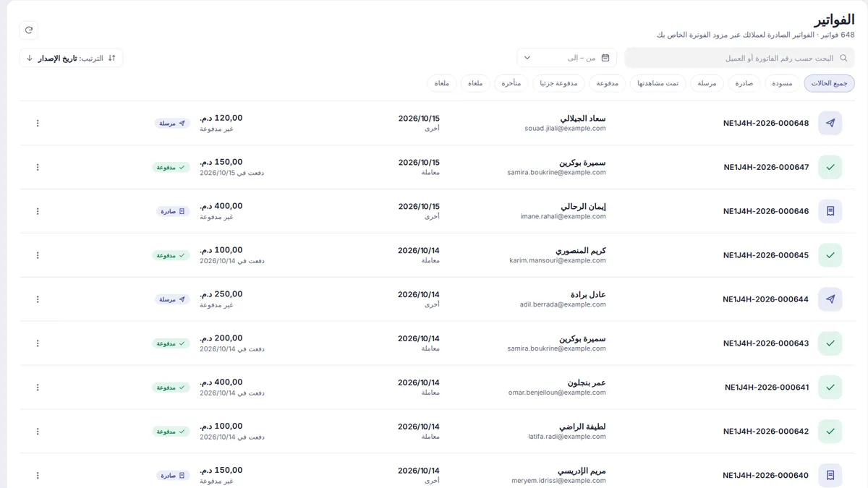The width and height of the screenshot is (868, 488).
Task: Click the 200,00 د.م. amount
Action: 221,338
